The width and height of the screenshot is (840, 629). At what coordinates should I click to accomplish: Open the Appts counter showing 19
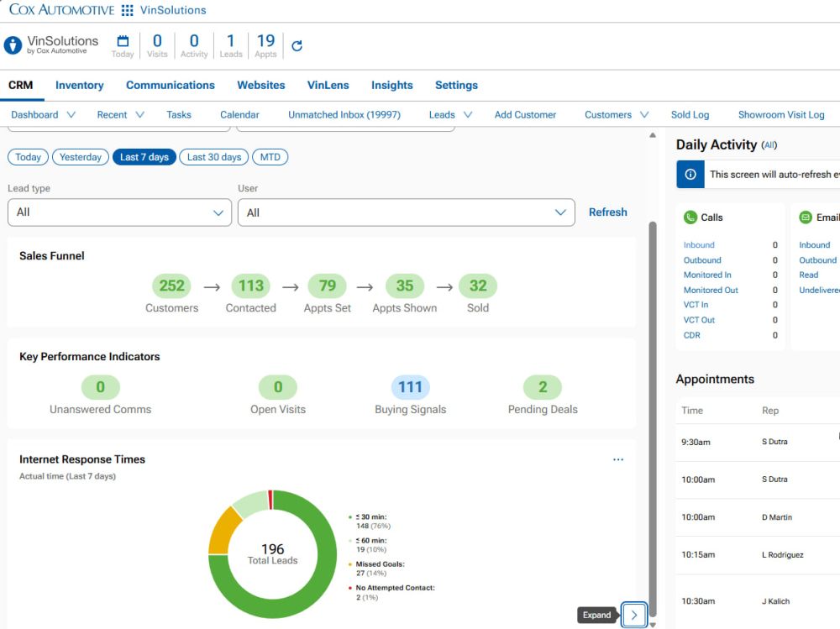point(265,46)
